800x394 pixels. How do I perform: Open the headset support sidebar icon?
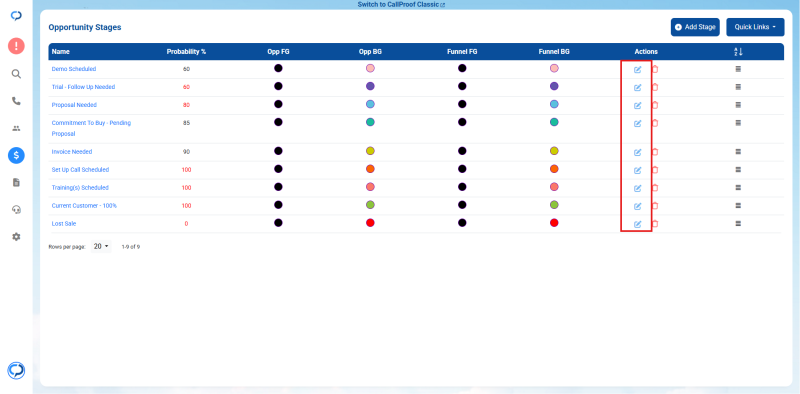click(16, 210)
